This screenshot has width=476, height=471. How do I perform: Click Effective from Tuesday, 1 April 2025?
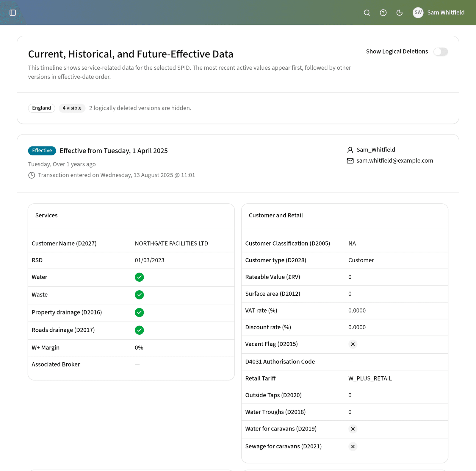point(114,151)
